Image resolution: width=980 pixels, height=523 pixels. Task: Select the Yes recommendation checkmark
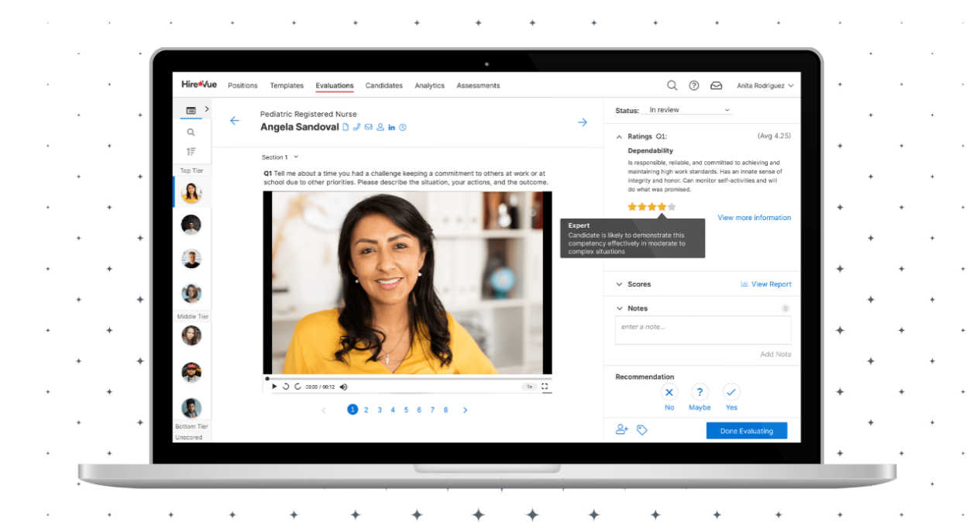click(731, 393)
